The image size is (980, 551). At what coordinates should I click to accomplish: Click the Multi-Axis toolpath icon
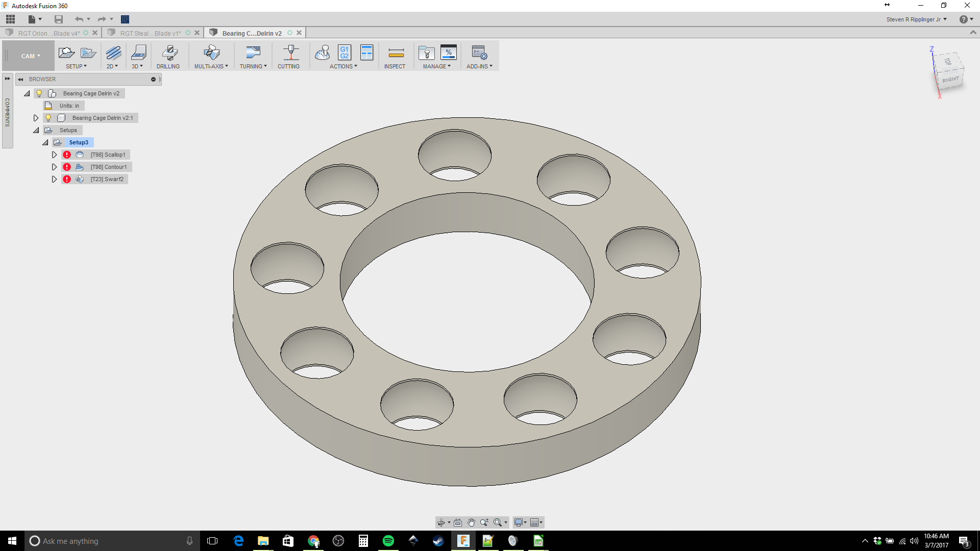click(211, 53)
